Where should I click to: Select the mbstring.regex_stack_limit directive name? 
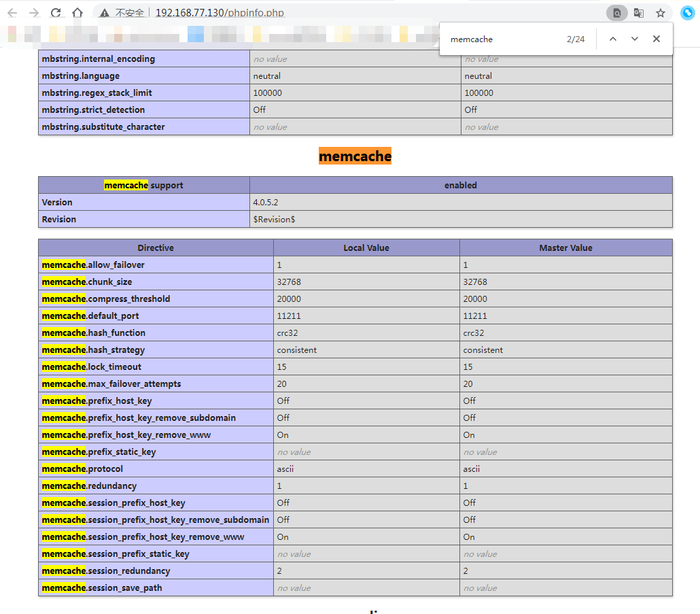click(97, 92)
